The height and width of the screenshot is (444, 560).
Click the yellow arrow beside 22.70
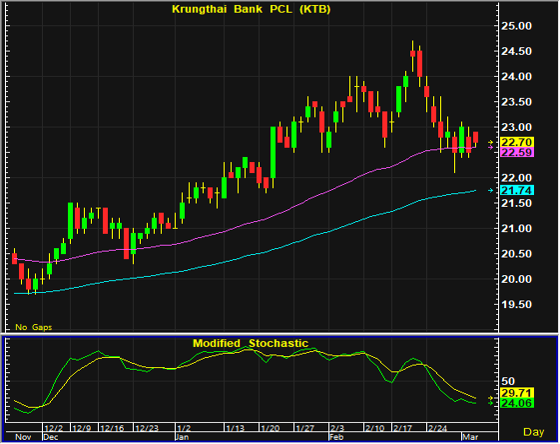[491, 143]
